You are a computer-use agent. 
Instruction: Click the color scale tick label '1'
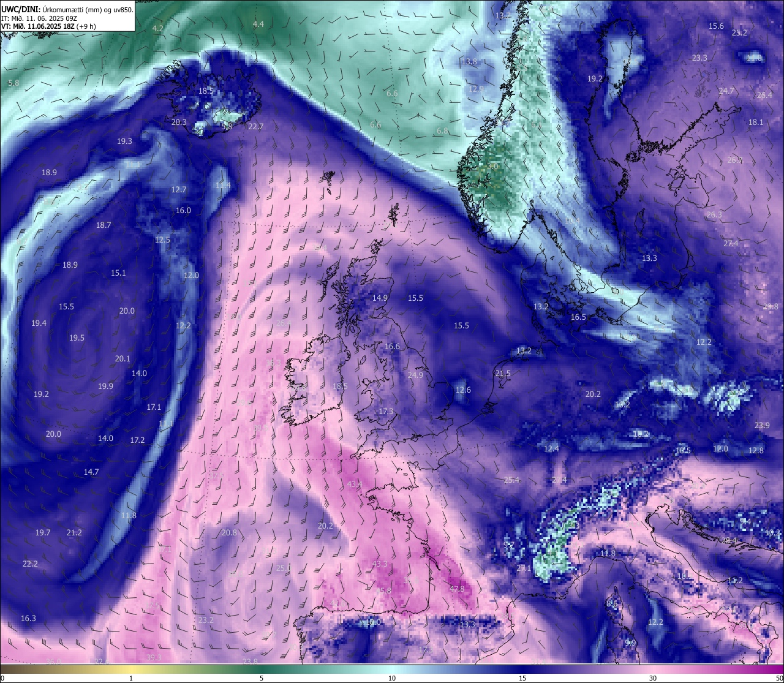coord(131,678)
